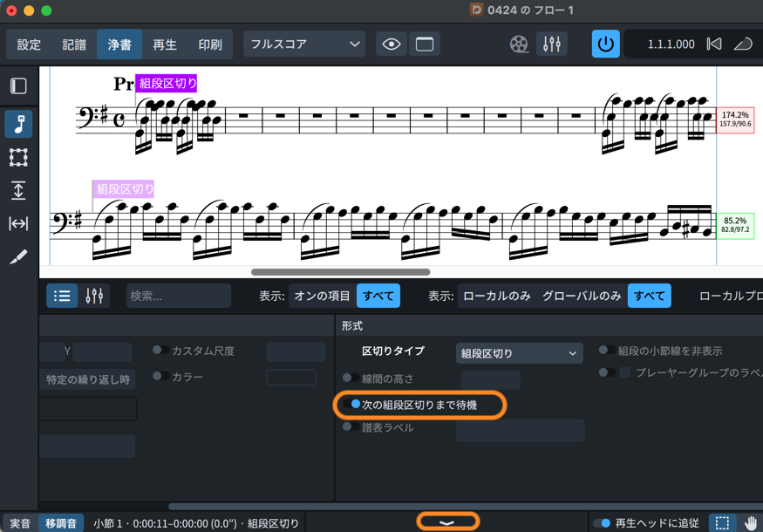
Task: Open the mixer from the top toolbar
Action: coord(551,44)
